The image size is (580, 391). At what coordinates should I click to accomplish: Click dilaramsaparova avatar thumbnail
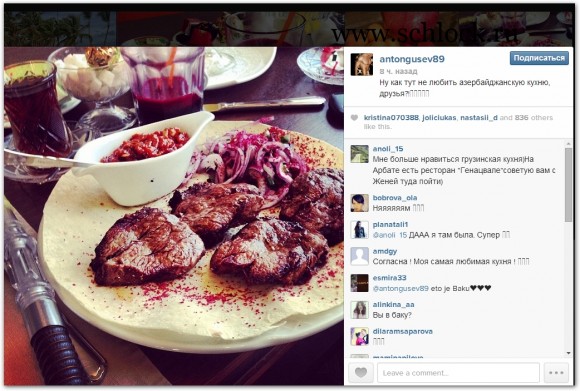coord(360,336)
